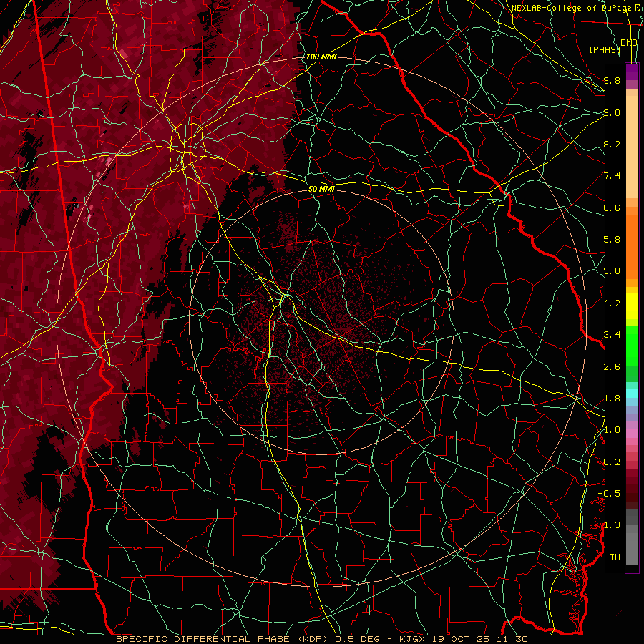Click the [PHAS] legend unit label
The width and height of the screenshot is (644, 644).
(604, 49)
